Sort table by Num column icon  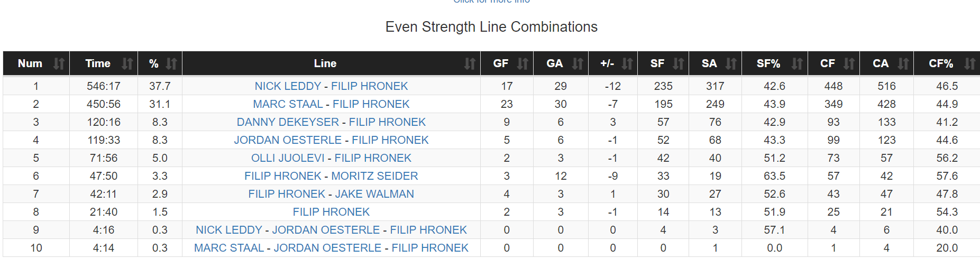pyautogui.click(x=59, y=64)
